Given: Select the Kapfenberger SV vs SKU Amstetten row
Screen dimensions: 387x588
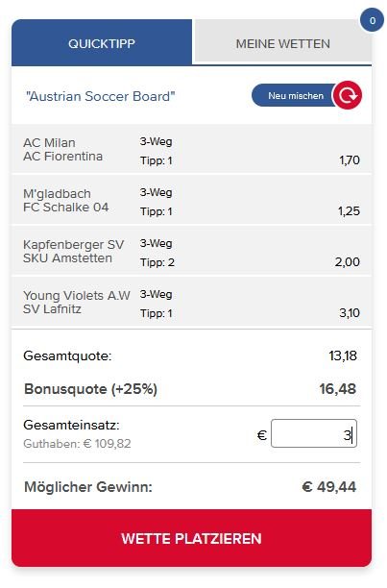Looking at the screenshot, I should coord(191,252).
